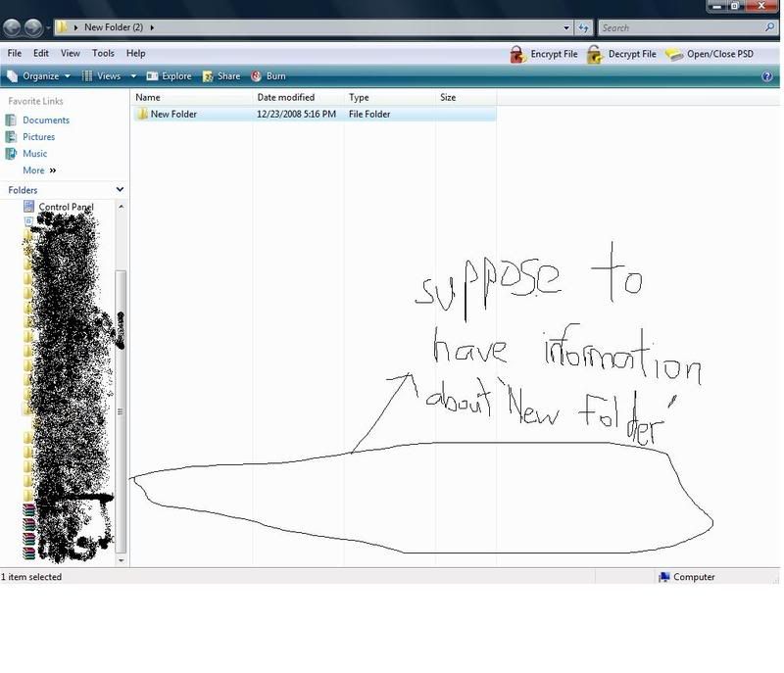Screen dimensions: 784x673
Task: Click the Open/Close PSD icon
Action: pyautogui.click(x=673, y=55)
